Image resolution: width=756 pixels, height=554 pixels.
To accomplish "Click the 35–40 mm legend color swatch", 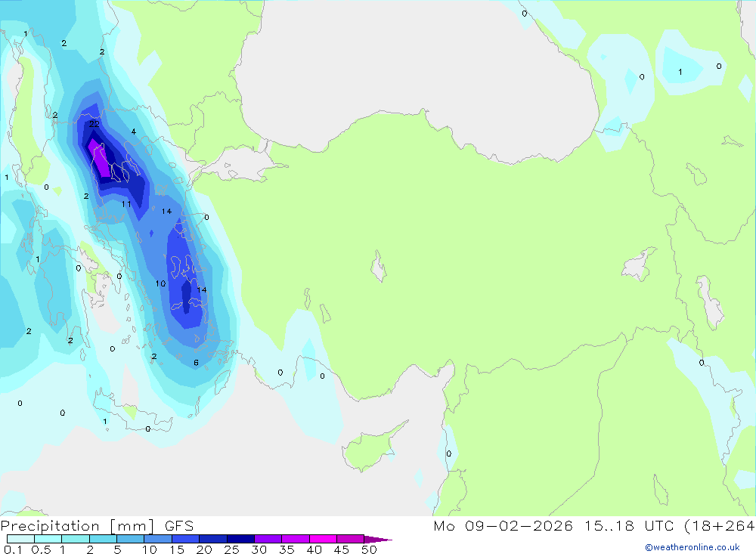I will pyautogui.click(x=296, y=539).
